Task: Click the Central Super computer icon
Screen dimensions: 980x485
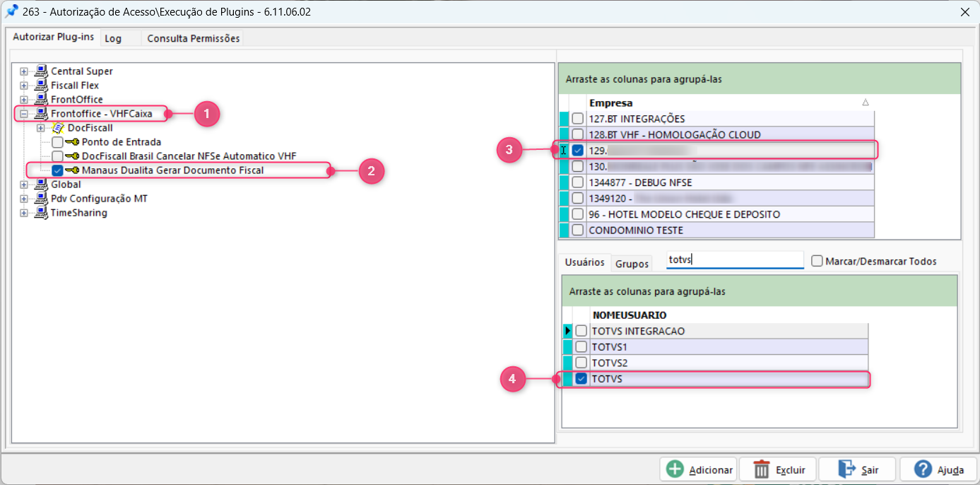Action: [41, 71]
